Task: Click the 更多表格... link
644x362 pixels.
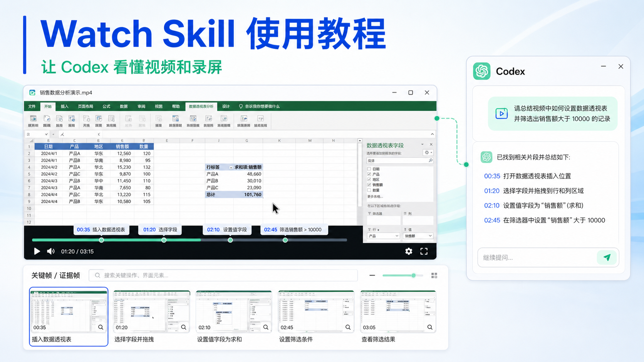Action: pyautogui.click(x=375, y=197)
